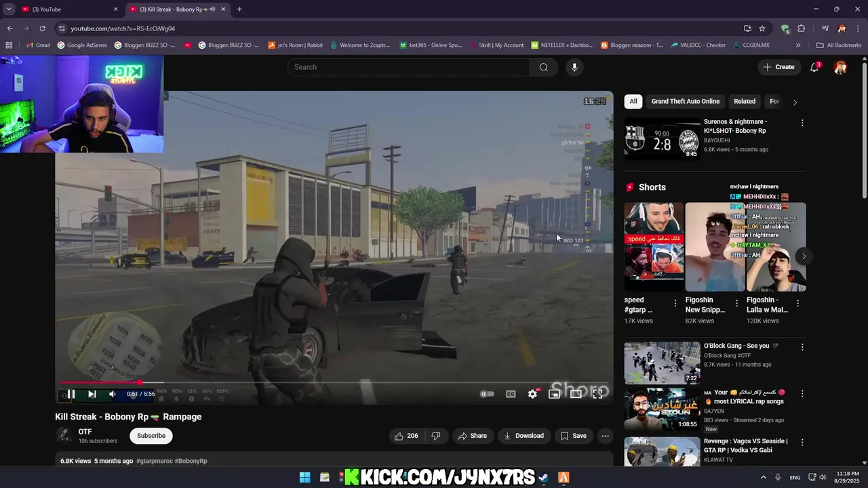Download the video via Download button
The width and height of the screenshot is (868, 488).
point(524,436)
